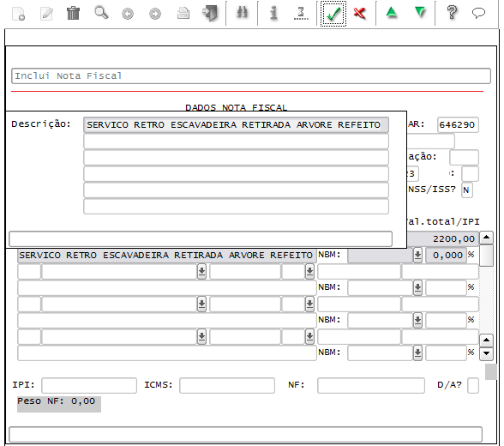The width and height of the screenshot is (504, 446).
Task: Confirm with the green checkmark icon
Action: (333, 14)
